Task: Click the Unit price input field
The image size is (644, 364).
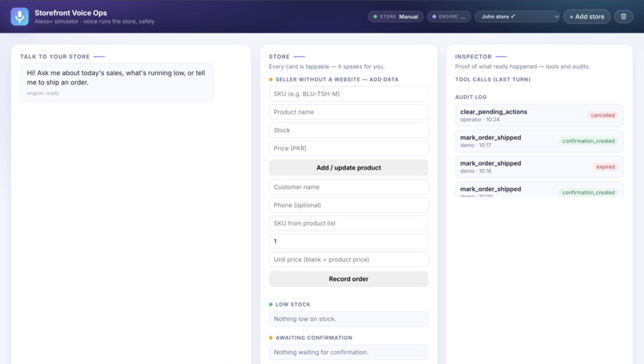Action: point(348,259)
